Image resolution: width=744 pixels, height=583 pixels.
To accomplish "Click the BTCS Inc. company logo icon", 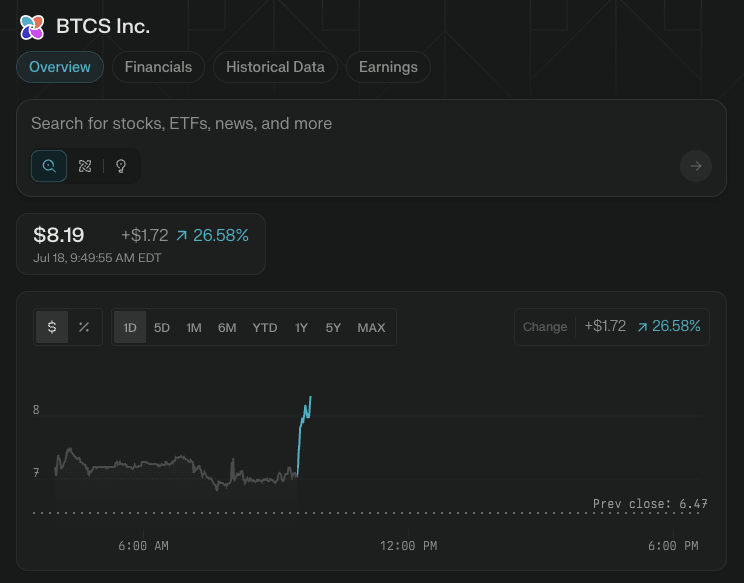I will pyautogui.click(x=32, y=27).
